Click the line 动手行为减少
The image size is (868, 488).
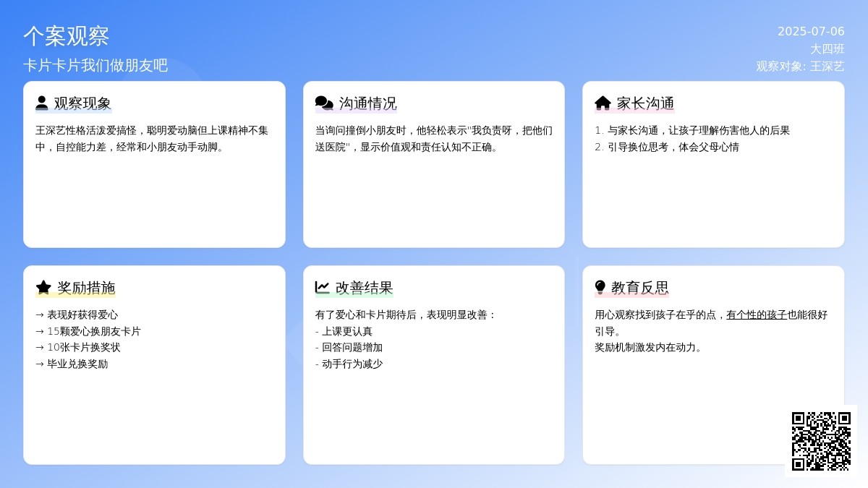coord(349,364)
